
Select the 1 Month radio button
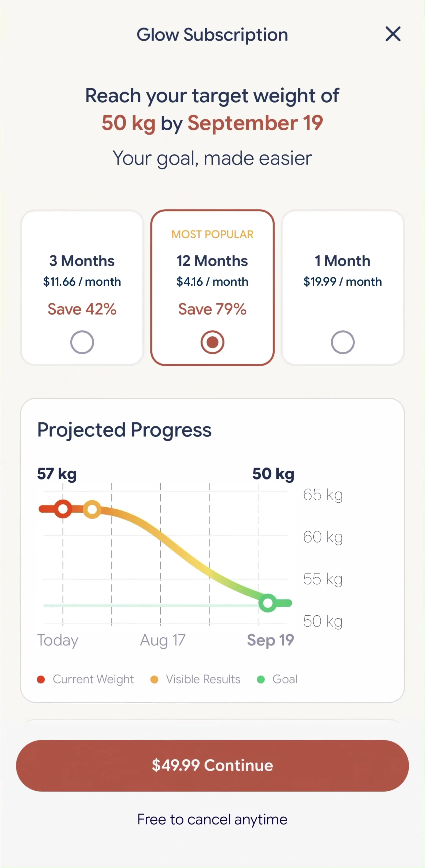(x=342, y=342)
